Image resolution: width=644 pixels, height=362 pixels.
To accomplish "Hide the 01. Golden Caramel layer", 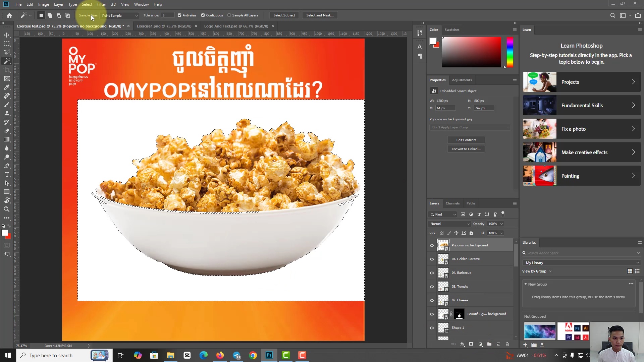I will point(432,259).
